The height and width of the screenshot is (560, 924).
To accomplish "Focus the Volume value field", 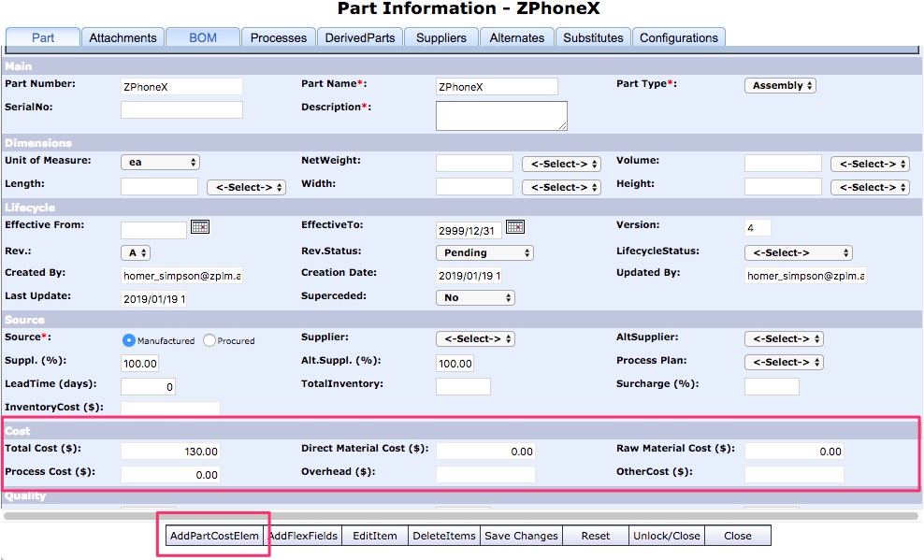I will click(x=783, y=163).
